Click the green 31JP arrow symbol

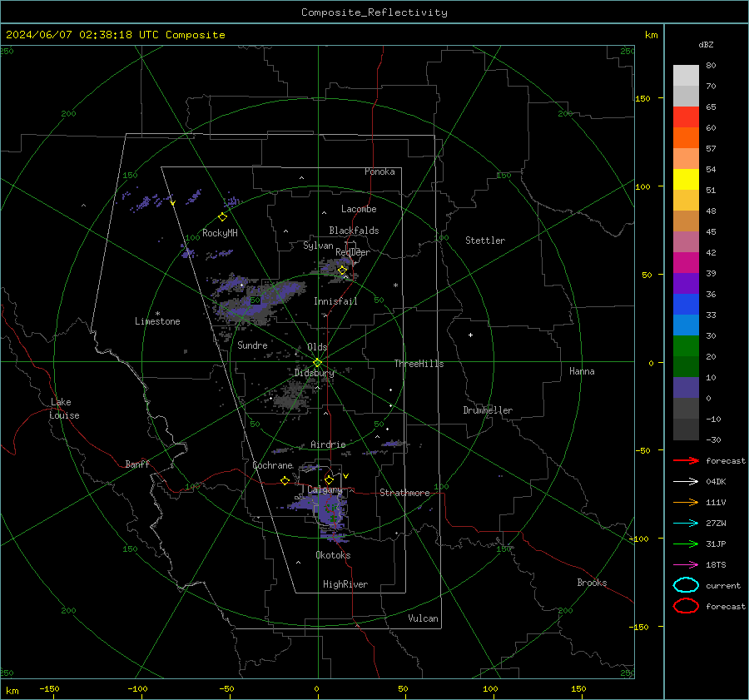(x=686, y=544)
